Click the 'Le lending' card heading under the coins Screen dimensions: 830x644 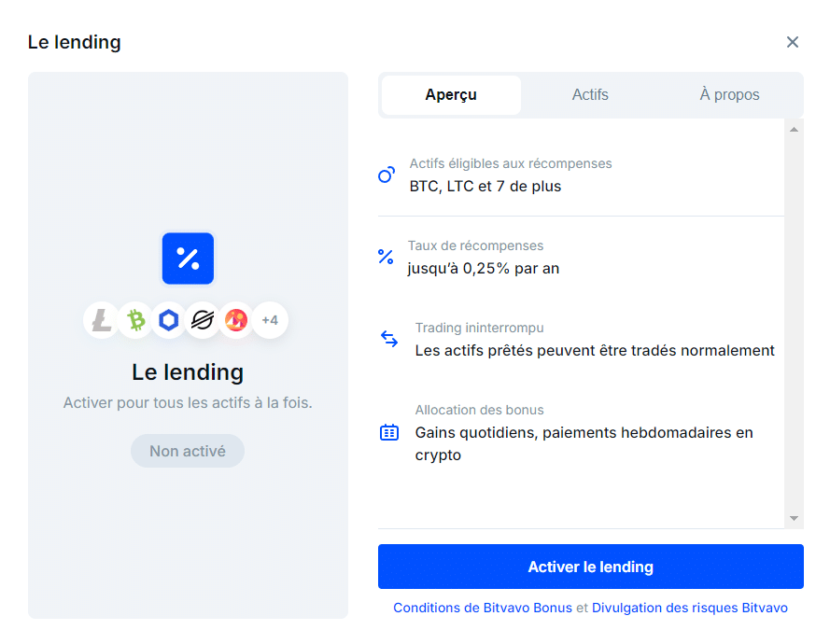pyautogui.click(x=188, y=372)
